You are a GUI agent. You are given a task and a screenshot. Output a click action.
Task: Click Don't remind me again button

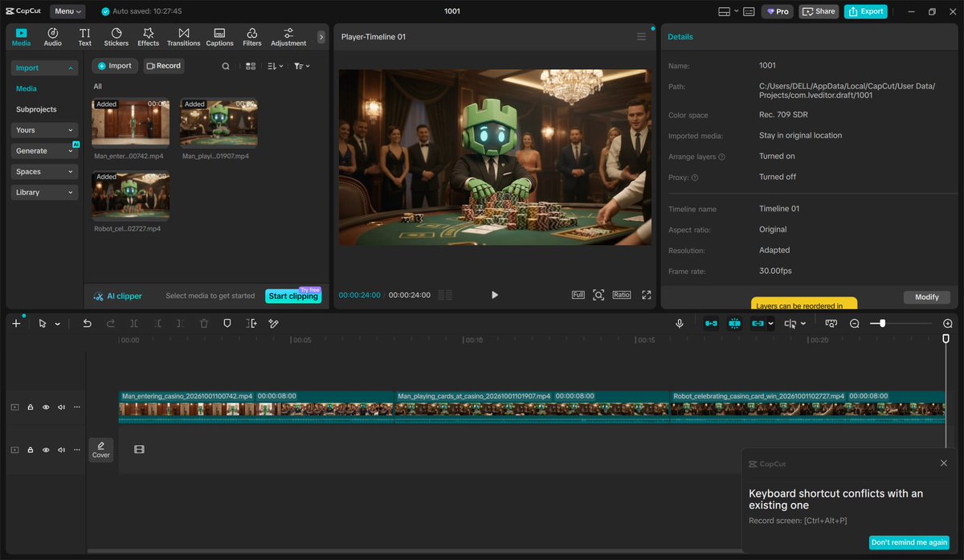coord(909,542)
